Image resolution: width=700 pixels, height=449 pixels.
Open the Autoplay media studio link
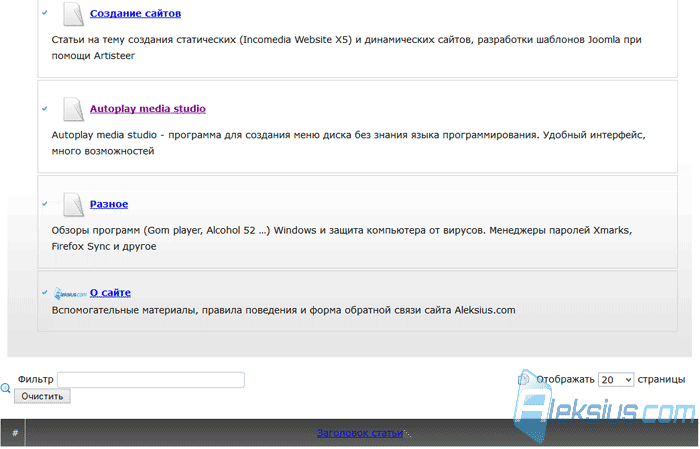(148, 108)
